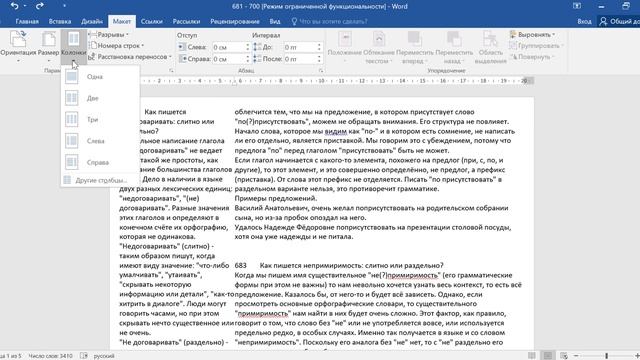Click Переместить назад send backward button
The width and height of the screenshot is (640, 360).
454,47
